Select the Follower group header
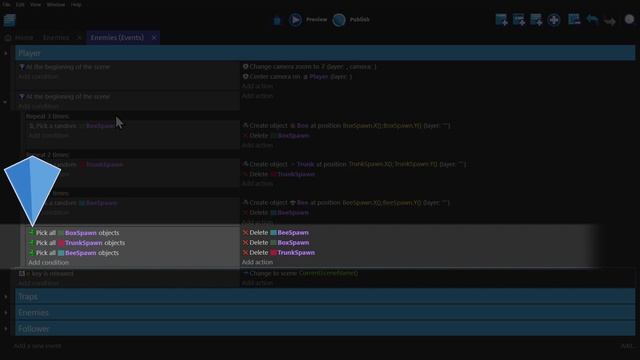This screenshot has height=360, width=640. coord(325,329)
